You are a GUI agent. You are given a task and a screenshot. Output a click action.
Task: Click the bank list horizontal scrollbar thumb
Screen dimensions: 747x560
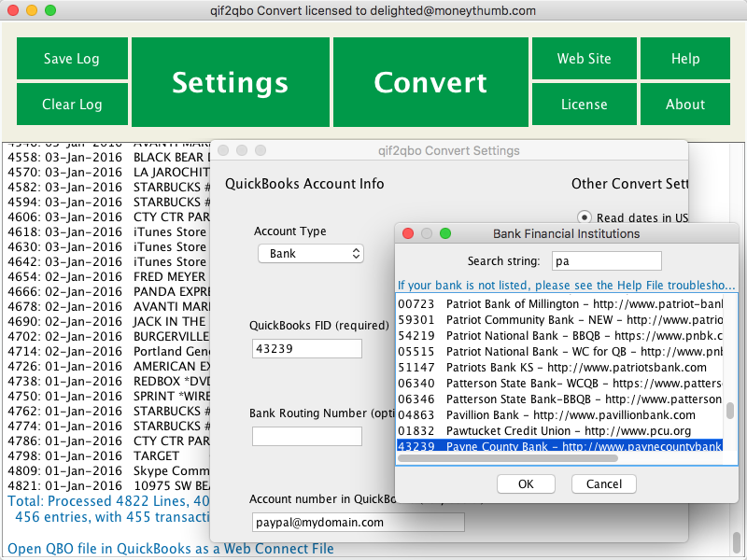pyautogui.click(x=508, y=458)
